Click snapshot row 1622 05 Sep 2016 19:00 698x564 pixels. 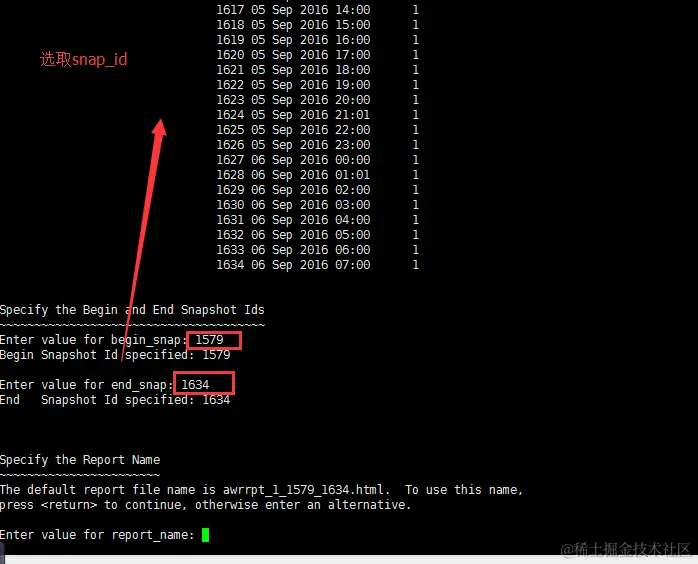click(x=317, y=85)
